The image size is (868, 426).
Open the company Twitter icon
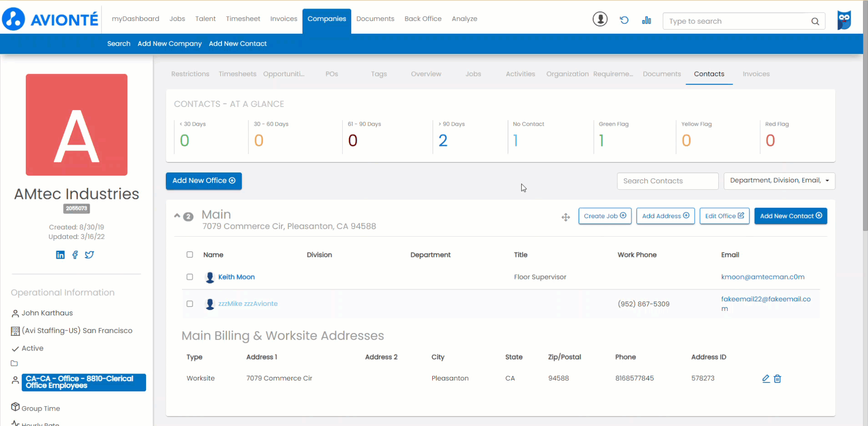pyautogui.click(x=89, y=255)
